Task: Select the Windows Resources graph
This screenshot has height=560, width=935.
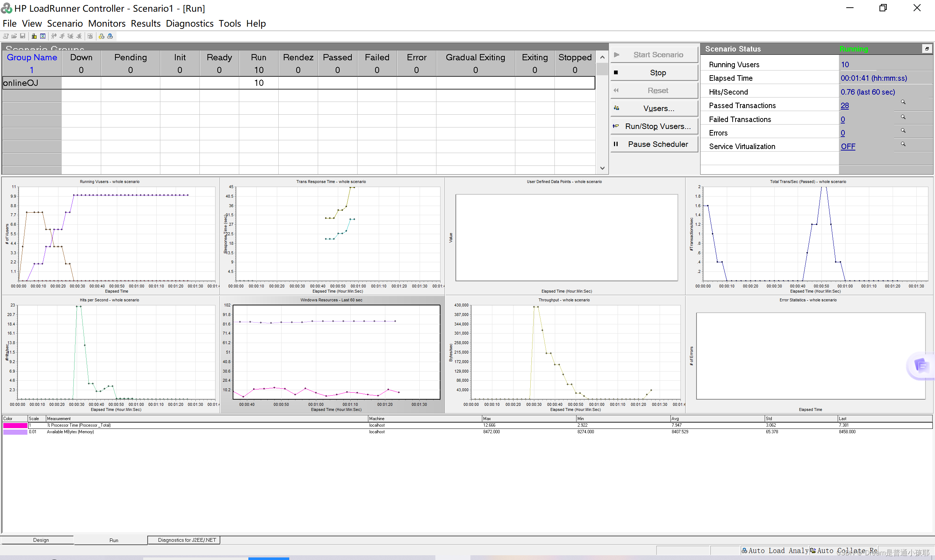Action: click(x=332, y=354)
